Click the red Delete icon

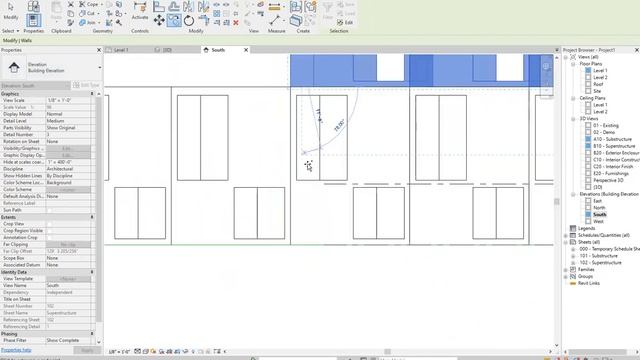click(x=236, y=23)
